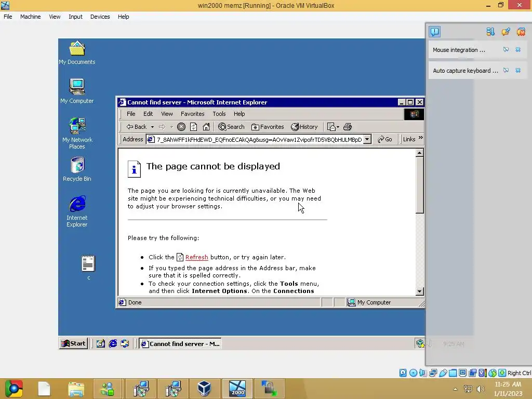The image size is (532, 399).
Task: Dismiss the Mouse integration notification
Action: pyautogui.click(x=518, y=49)
